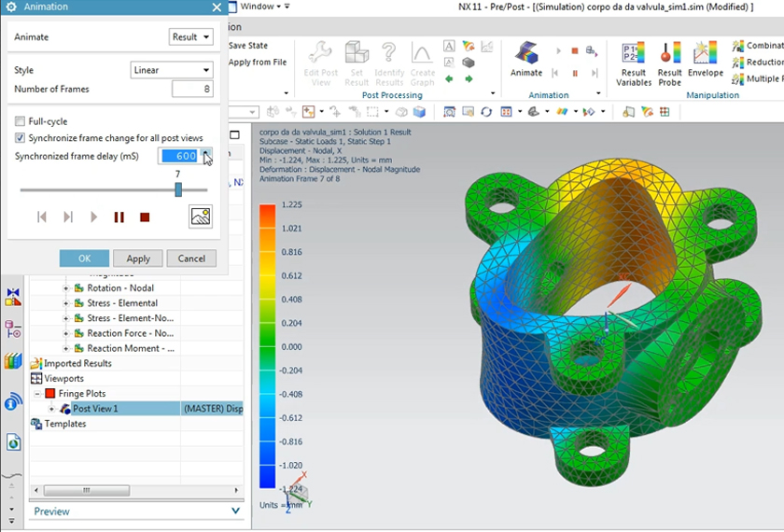Stop the animation playback
Image resolution: width=784 pixels, height=532 pixels.
click(145, 217)
